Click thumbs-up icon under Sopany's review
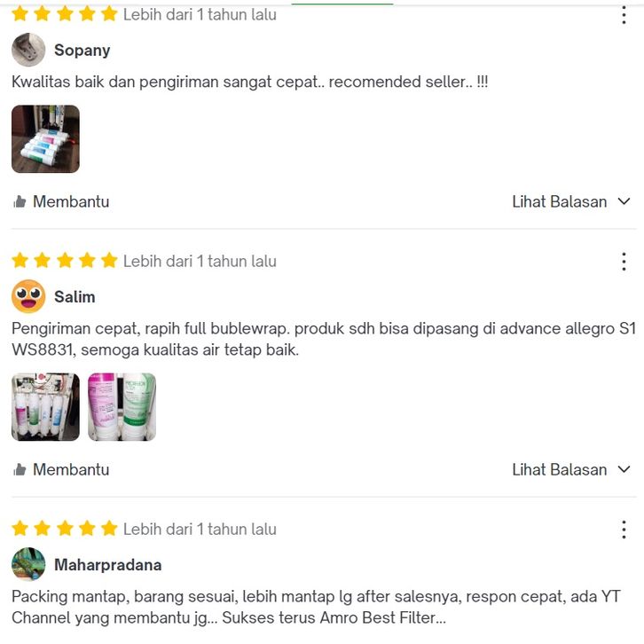This screenshot has width=644, height=644. (20, 201)
